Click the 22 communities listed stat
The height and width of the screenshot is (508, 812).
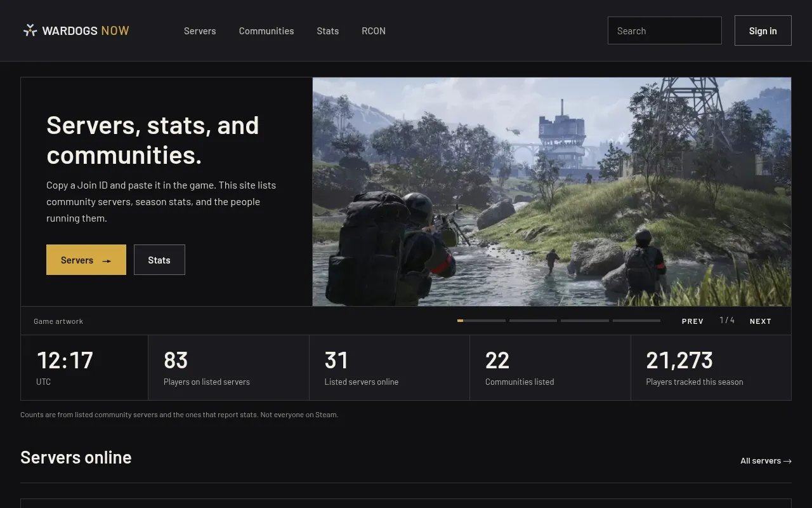pyautogui.click(x=550, y=368)
